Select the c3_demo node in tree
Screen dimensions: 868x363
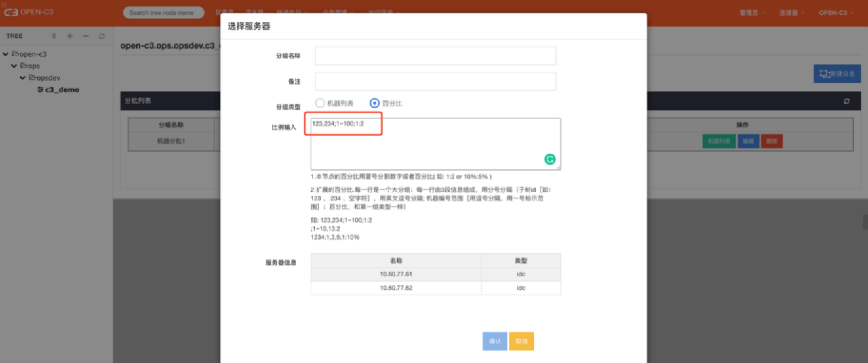(x=62, y=90)
